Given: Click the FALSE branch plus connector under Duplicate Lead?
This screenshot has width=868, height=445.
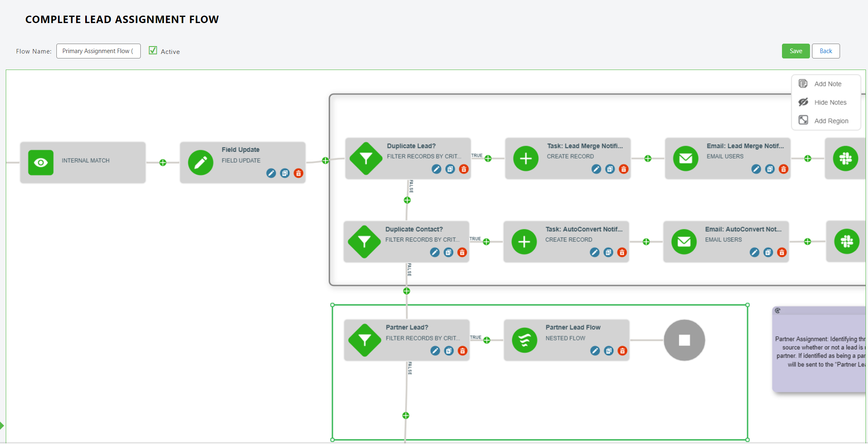Looking at the screenshot, I should [x=407, y=200].
